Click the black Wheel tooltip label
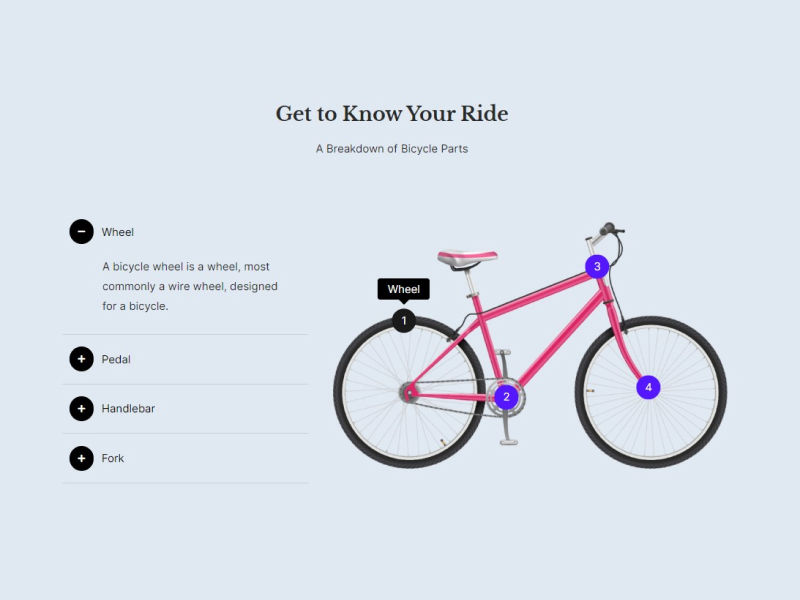800x600 pixels. pyautogui.click(x=403, y=289)
